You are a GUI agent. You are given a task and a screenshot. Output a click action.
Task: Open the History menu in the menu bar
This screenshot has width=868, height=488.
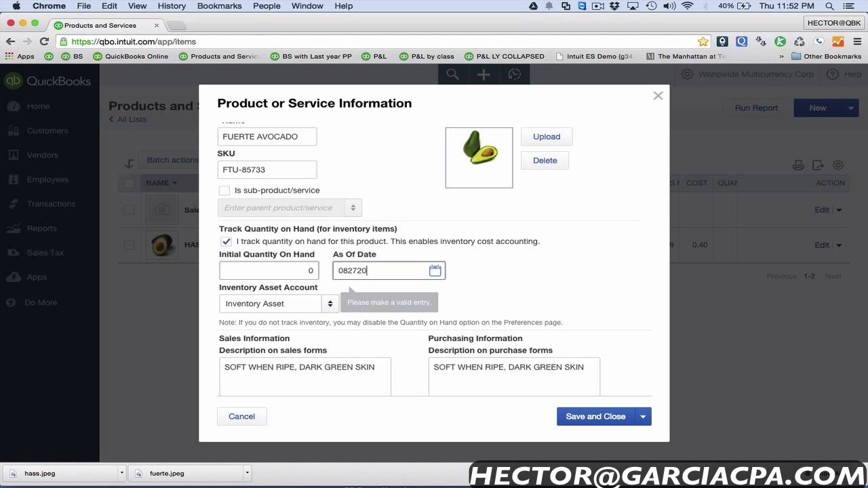172,6
